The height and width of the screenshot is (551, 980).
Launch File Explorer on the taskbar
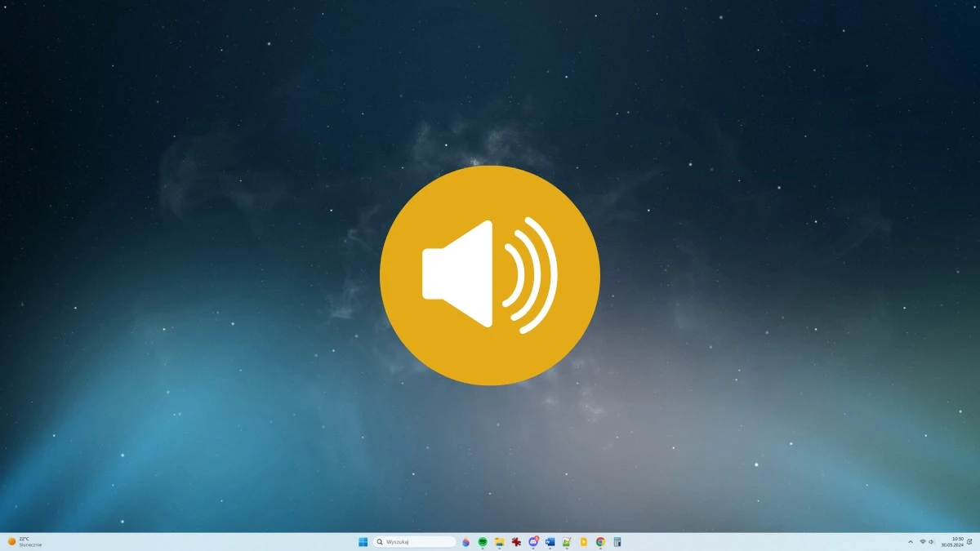[x=500, y=541]
